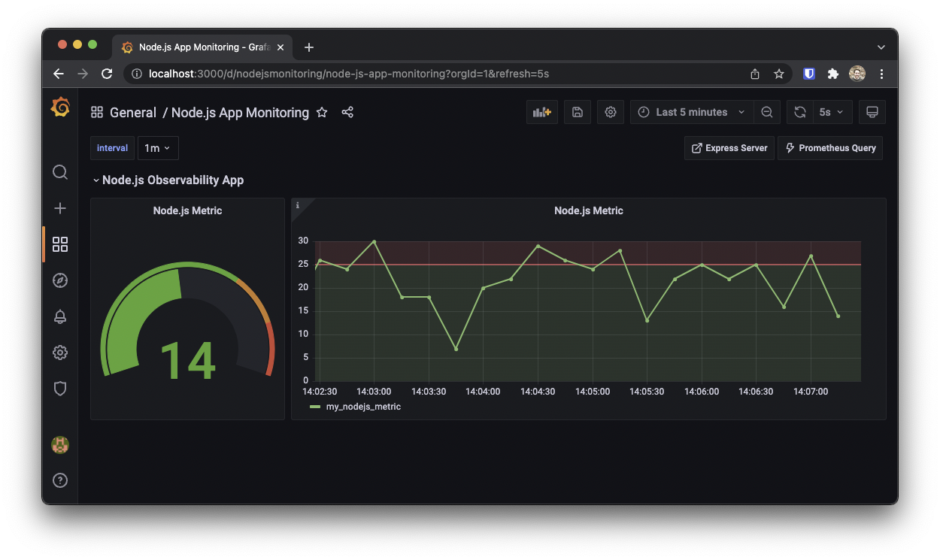Select the Node.js App Monitoring browser tab
Image resolution: width=940 pixels, height=560 pixels.
pos(203,47)
